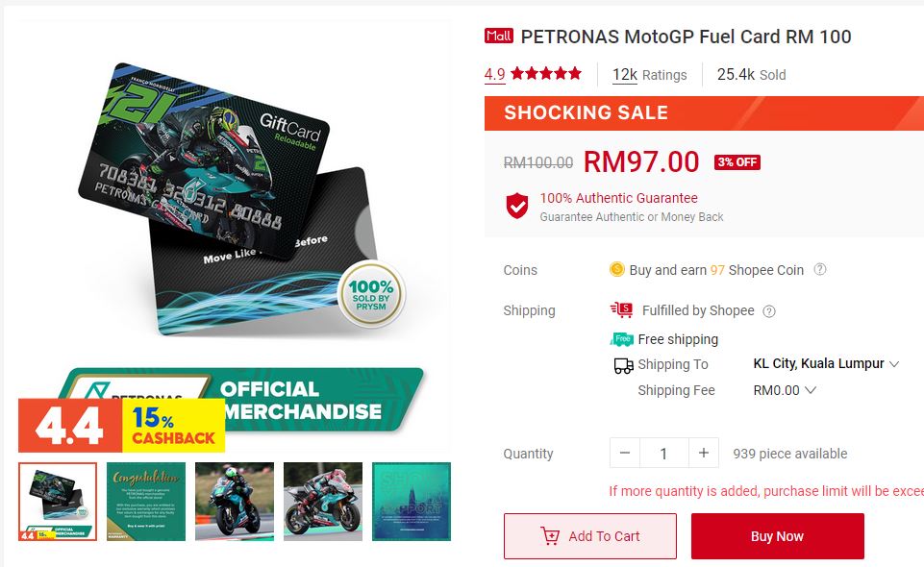
Task: Select the third thumbnail of motorcycle rider
Action: [x=235, y=502]
